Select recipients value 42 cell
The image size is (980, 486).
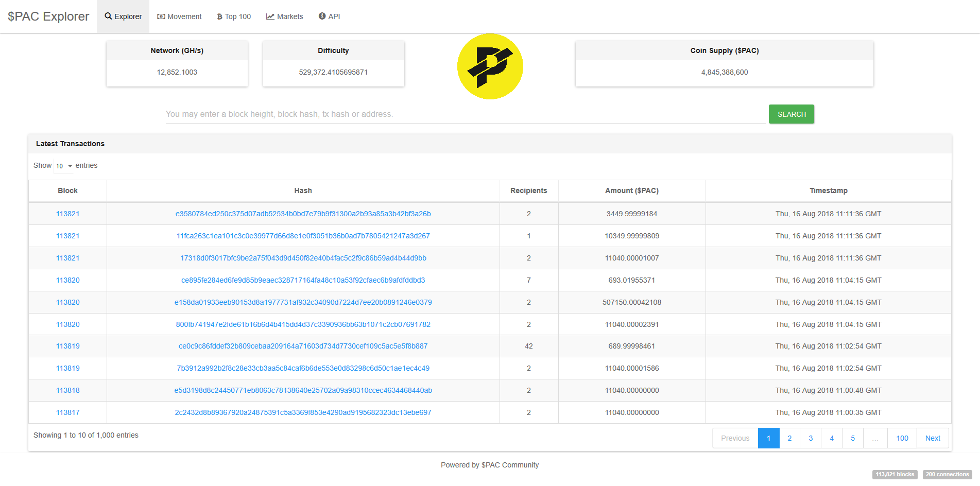pyautogui.click(x=529, y=346)
